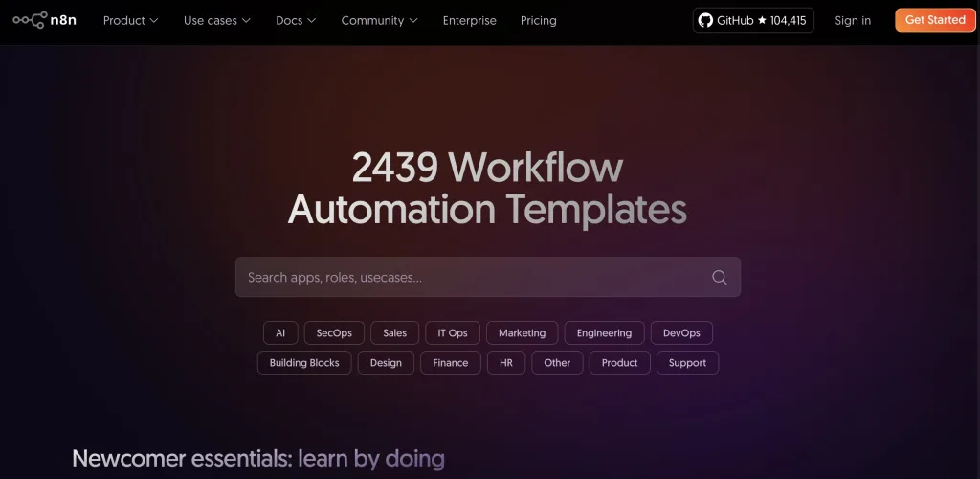Screen dimensions: 980x479
Task: Click the Get Started button
Action: (935, 20)
